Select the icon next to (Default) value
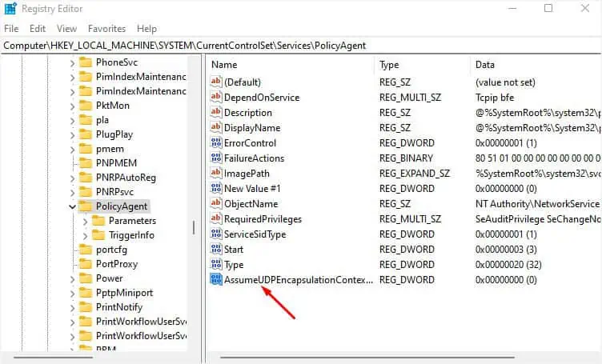This screenshot has width=602, height=364. tap(215, 82)
